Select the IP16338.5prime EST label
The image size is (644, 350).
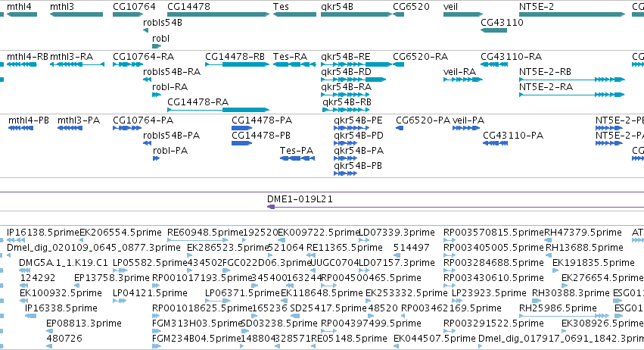click(61, 308)
